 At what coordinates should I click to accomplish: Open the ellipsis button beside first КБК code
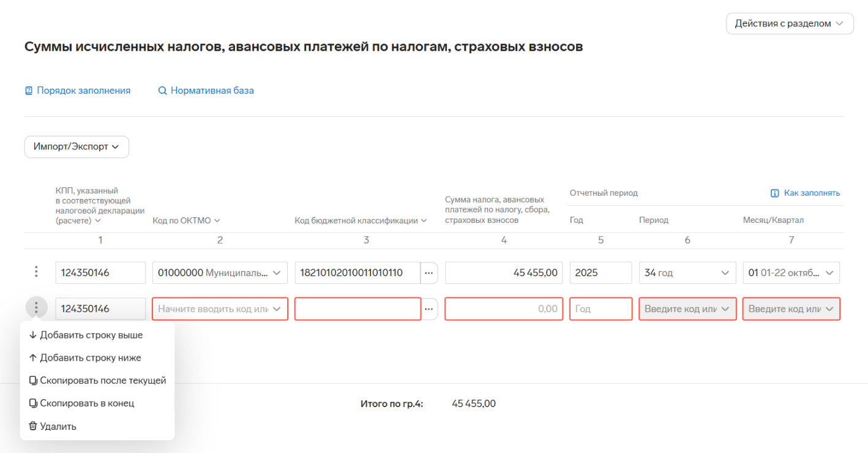(429, 273)
